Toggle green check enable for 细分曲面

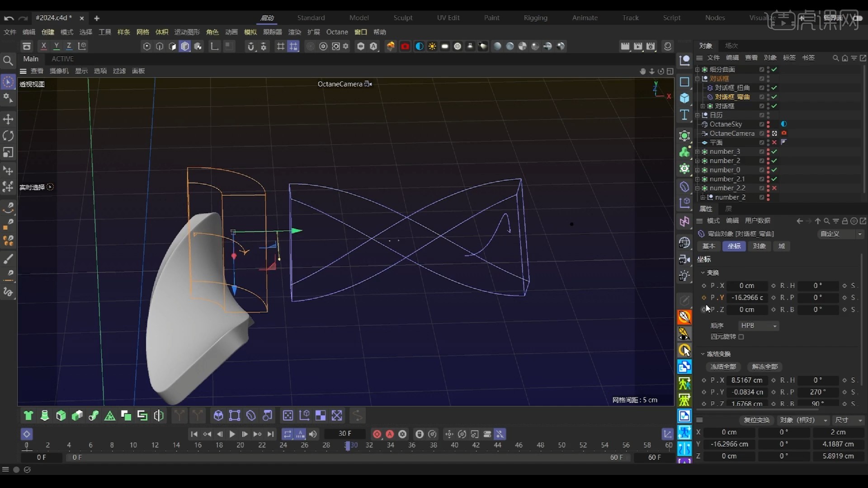coord(774,70)
